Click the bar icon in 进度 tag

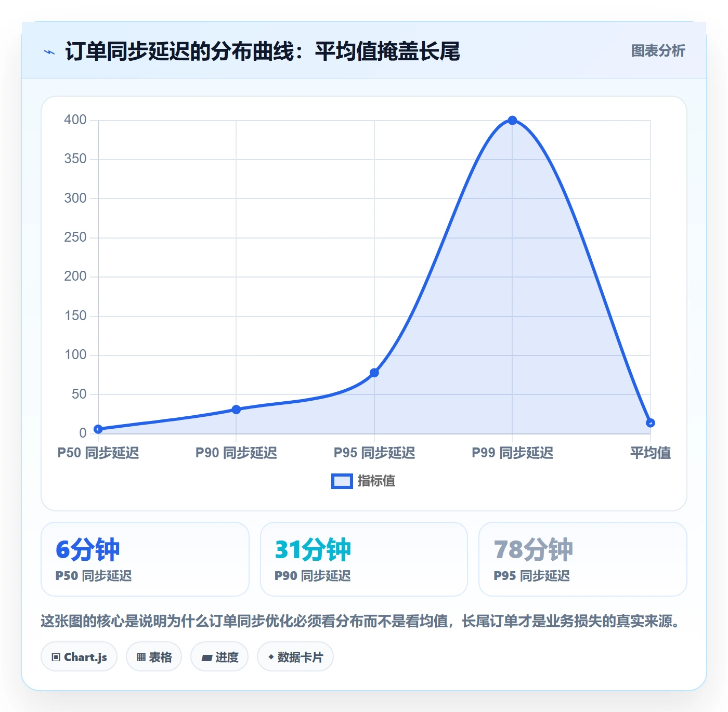(206, 658)
